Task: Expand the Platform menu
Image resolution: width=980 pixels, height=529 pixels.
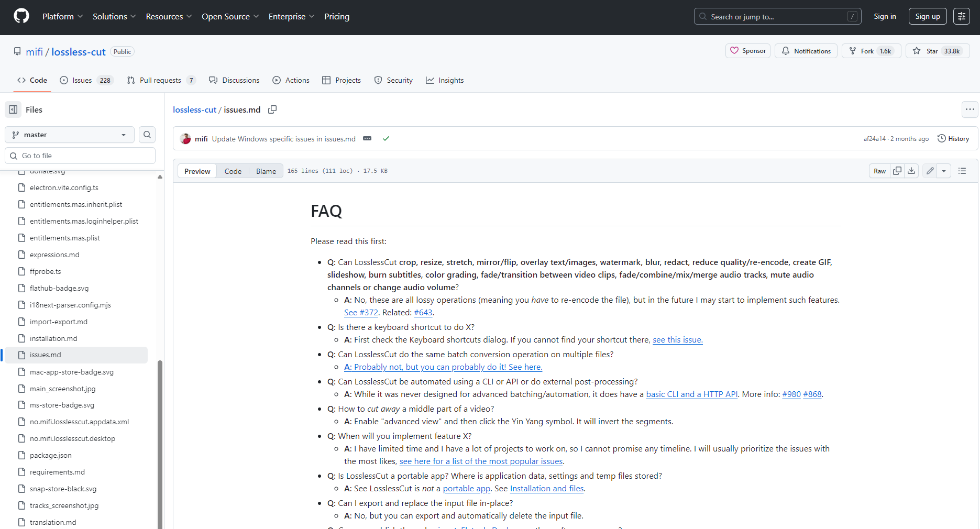Action: click(62, 17)
